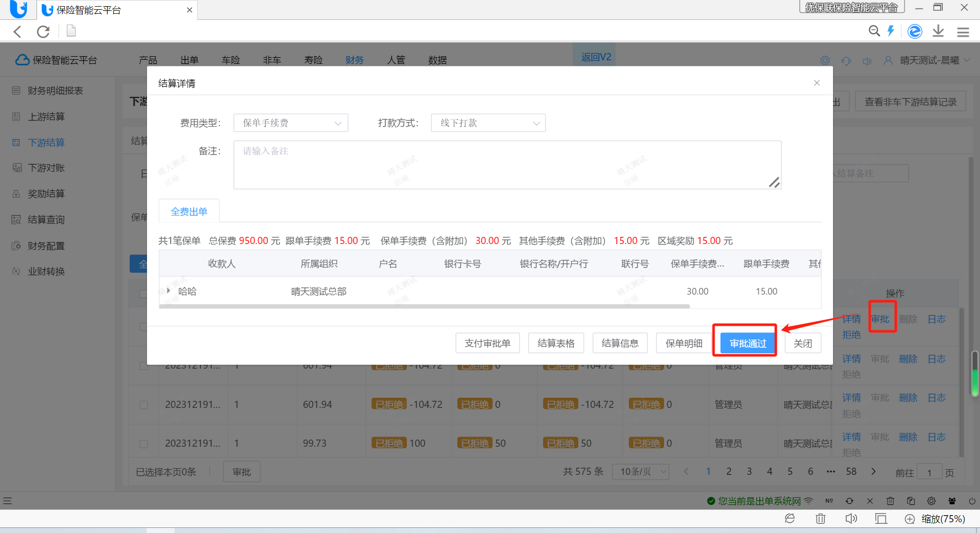Click the 结算信息 button
The image size is (980, 533).
click(x=620, y=344)
